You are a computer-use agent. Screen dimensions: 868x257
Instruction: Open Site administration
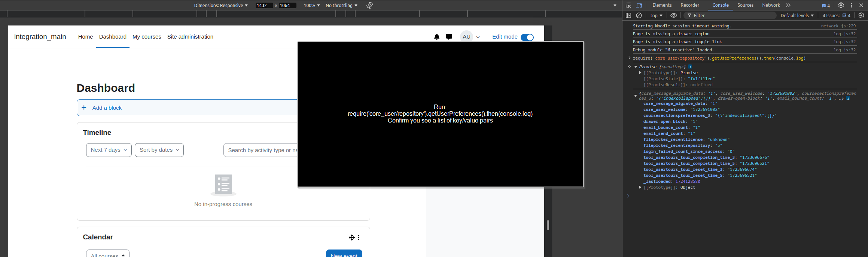pos(190,37)
